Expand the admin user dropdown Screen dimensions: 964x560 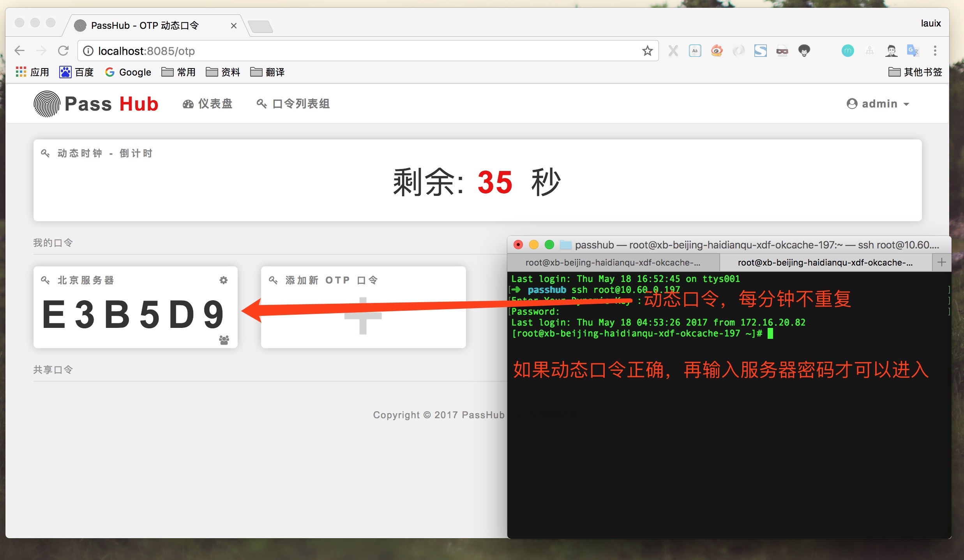pos(877,104)
